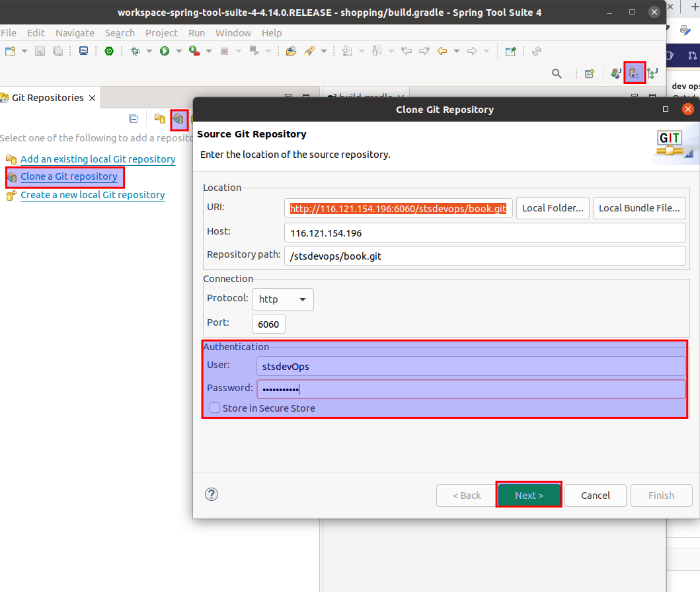Expand the Back history dropdown arrow
Screen dimensions: 700x592
coord(457,52)
